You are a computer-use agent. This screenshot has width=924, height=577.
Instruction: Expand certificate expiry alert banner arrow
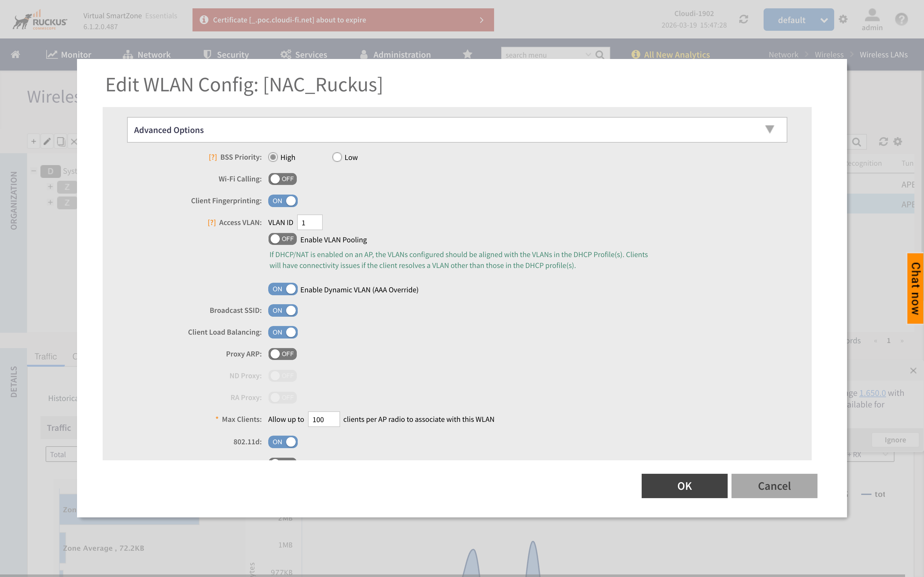[482, 20]
